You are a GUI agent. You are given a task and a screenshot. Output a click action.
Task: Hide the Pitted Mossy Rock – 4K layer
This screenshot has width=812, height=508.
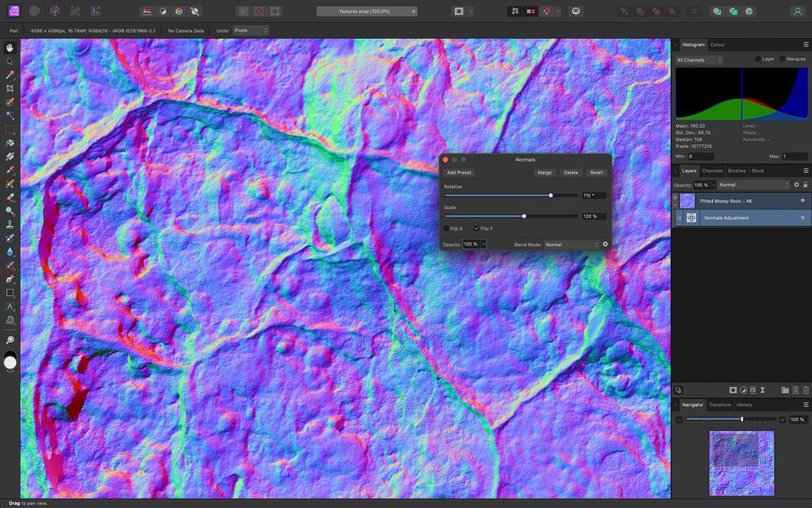coord(804,201)
